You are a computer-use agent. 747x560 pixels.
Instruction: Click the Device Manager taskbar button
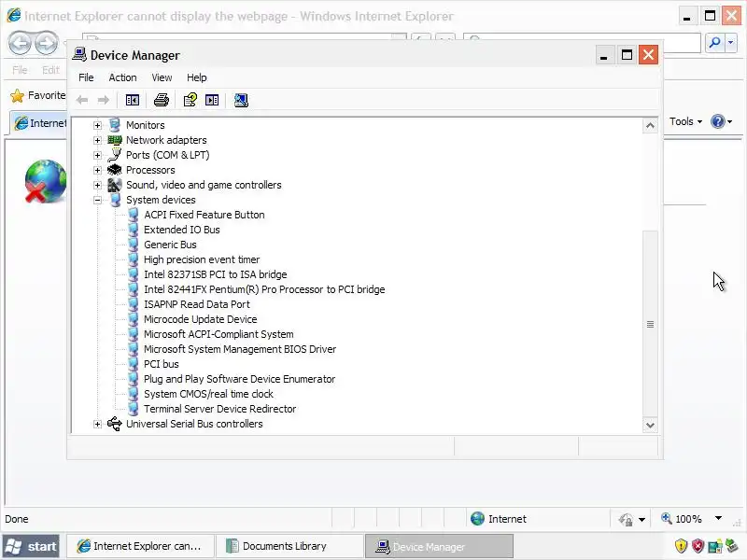[439, 546]
